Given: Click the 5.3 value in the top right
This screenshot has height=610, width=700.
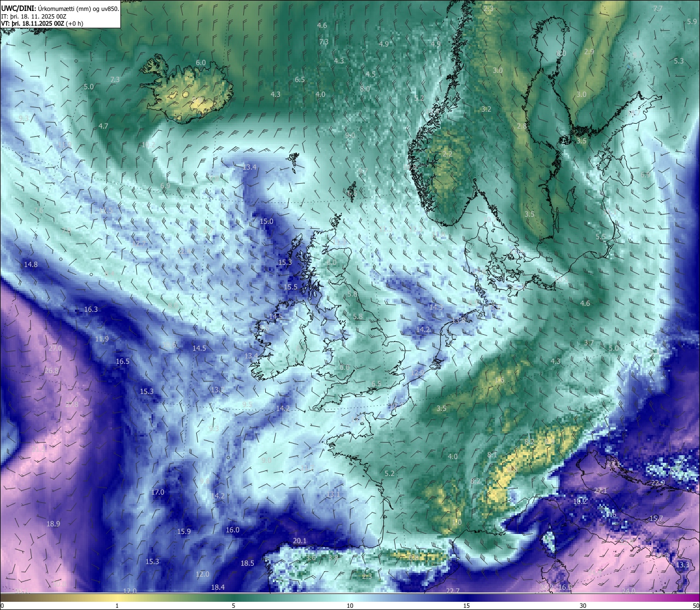Looking at the screenshot, I should (679, 61).
